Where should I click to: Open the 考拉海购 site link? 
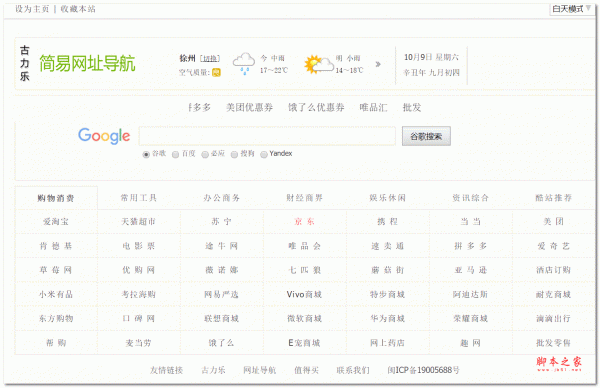tap(139, 294)
